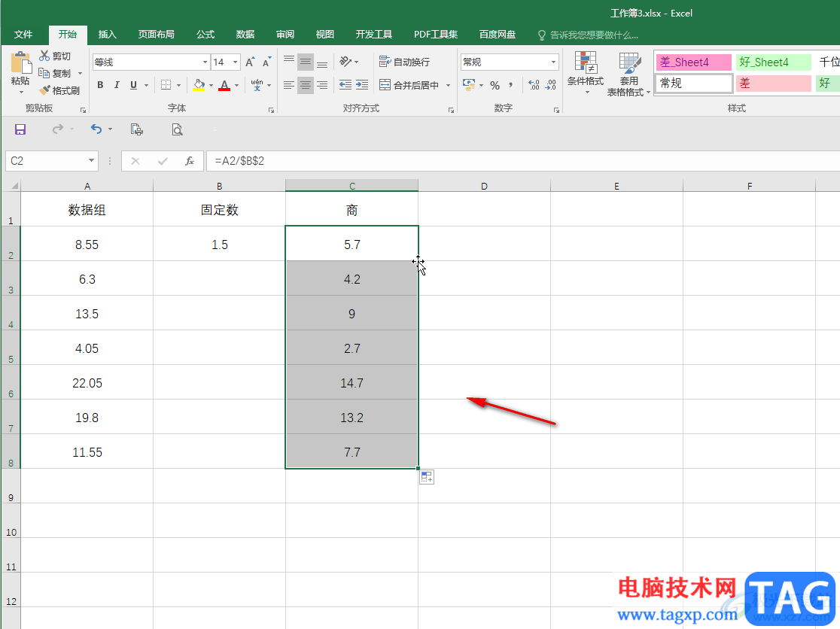
Task: Increase font size with the larger A icon
Action: [250, 62]
